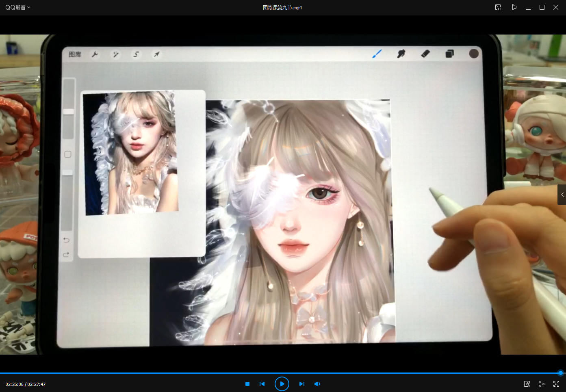Viewport: 566px width, 392px height.
Task: Open the 图库 gallery
Action: [75, 54]
